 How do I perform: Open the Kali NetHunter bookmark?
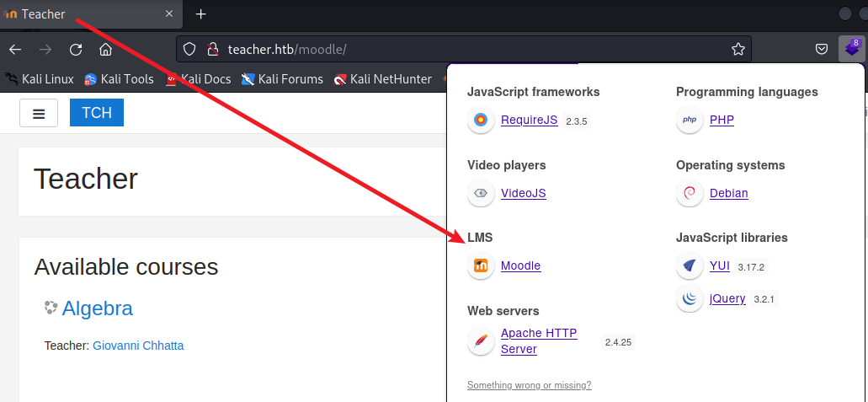point(382,79)
